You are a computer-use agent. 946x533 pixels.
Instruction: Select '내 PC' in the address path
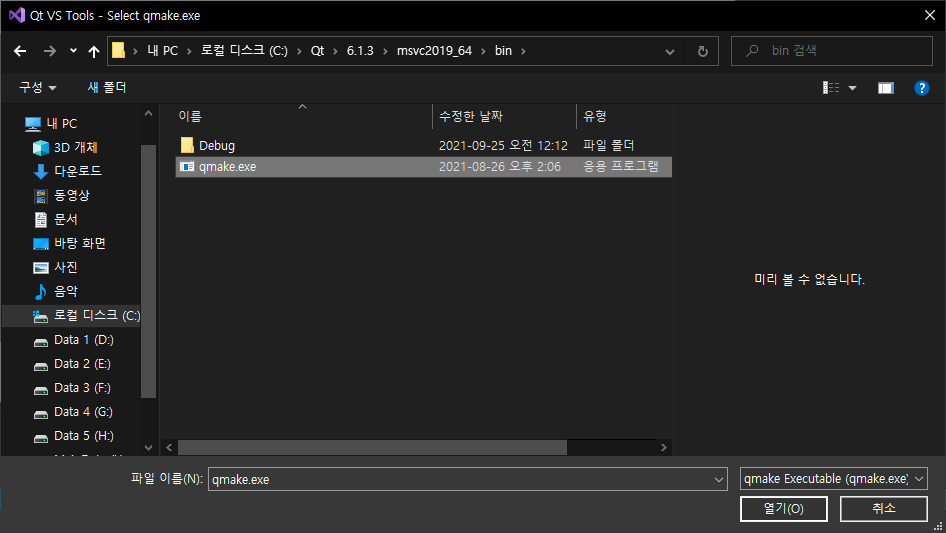tap(163, 51)
